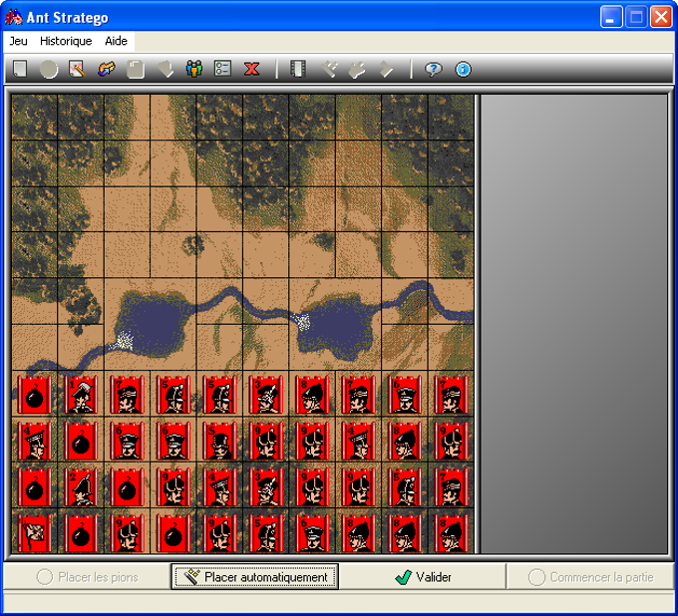Select the rank 1 Marshal piece
The width and height of the screenshot is (678, 616).
pyautogui.click(x=81, y=395)
